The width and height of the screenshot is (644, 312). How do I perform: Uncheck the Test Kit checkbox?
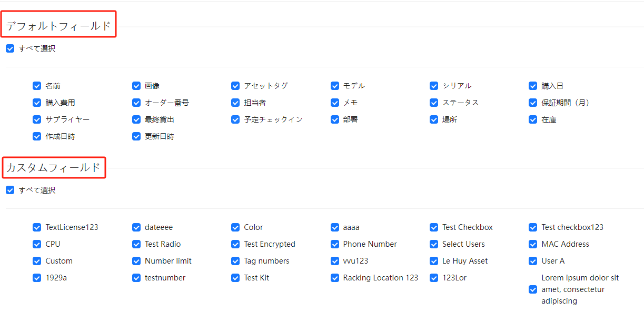(x=235, y=278)
